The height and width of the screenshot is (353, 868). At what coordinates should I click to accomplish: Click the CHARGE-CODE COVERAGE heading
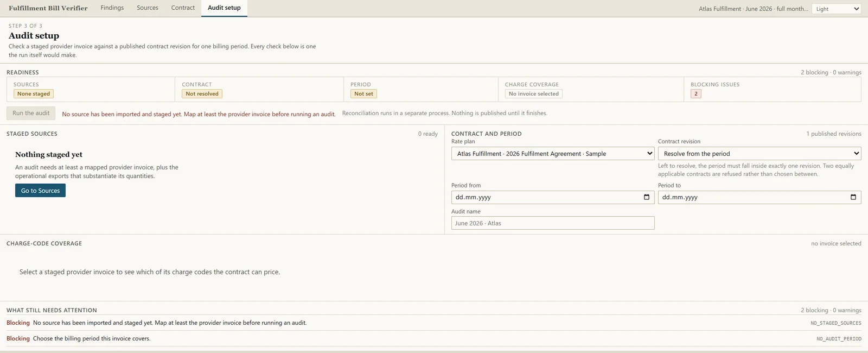pyautogui.click(x=44, y=244)
